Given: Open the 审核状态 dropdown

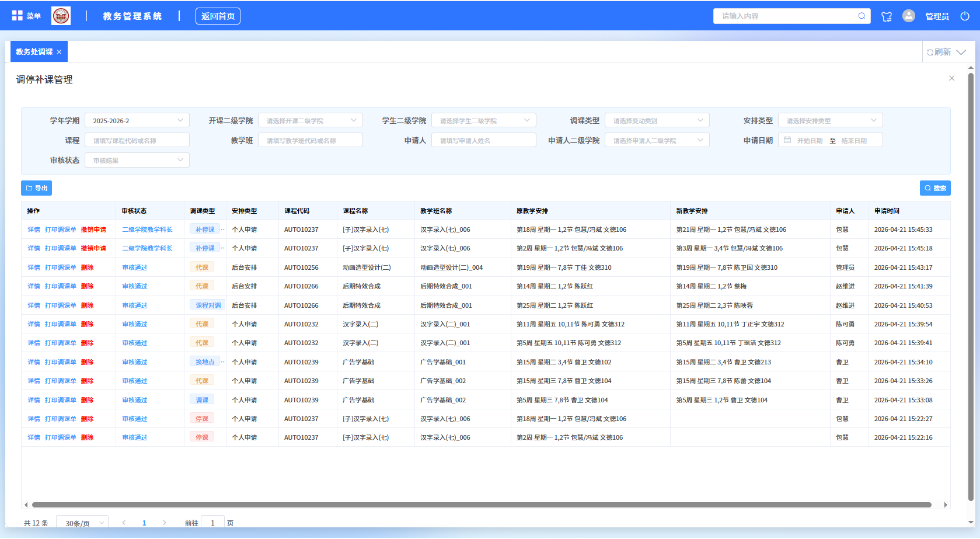Looking at the screenshot, I should click(137, 160).
